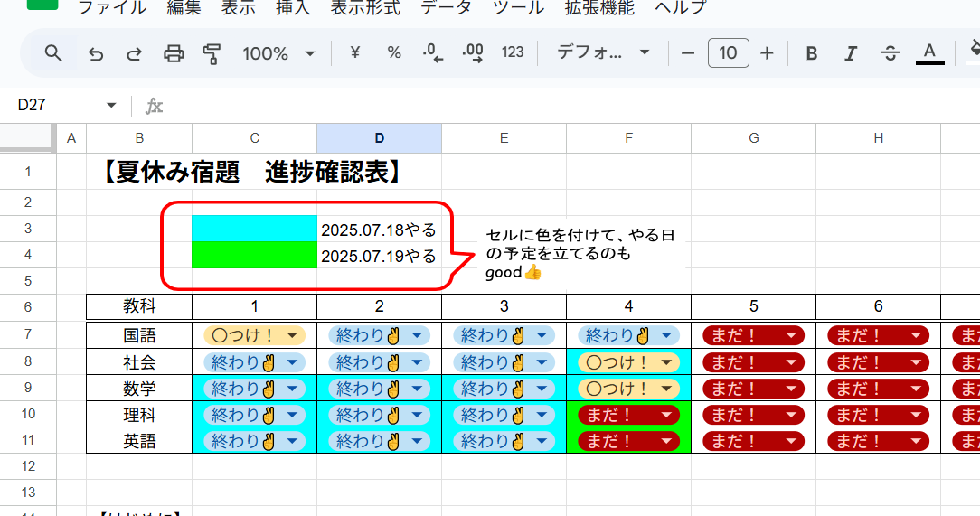Print the spreadsheet

pos(173,53)
